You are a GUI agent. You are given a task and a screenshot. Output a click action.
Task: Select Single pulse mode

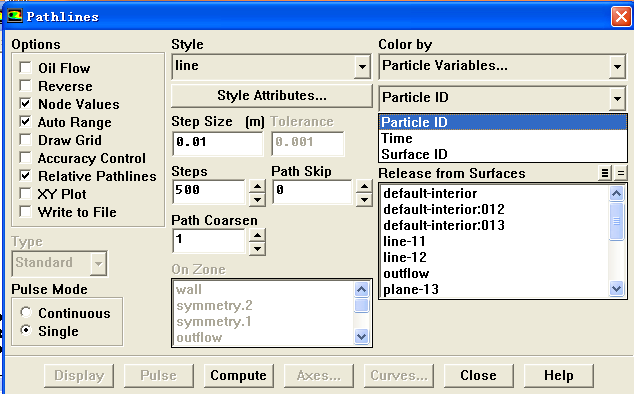[x=26, y=330]
